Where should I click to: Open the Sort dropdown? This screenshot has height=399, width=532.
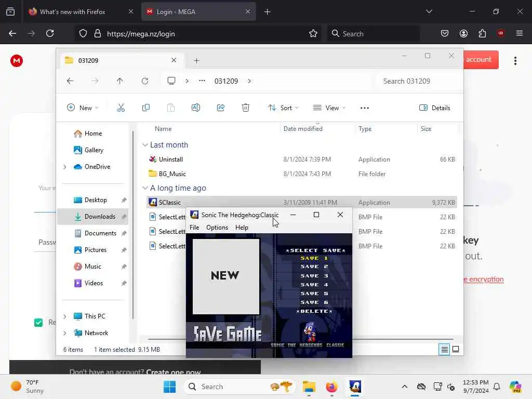[283, 108]
